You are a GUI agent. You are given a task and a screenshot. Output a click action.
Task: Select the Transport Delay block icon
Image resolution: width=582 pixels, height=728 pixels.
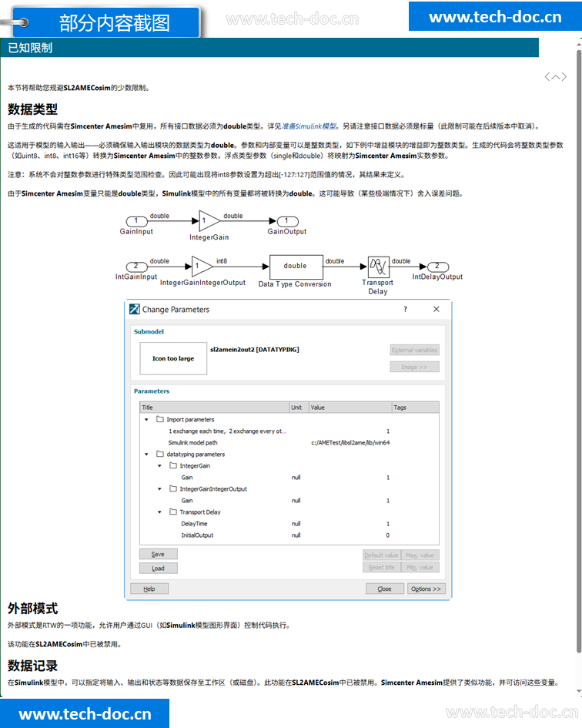[378, 267]
